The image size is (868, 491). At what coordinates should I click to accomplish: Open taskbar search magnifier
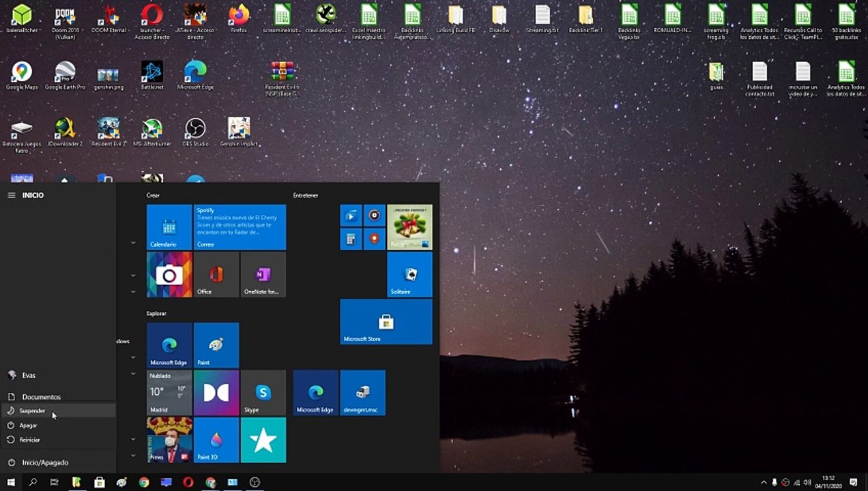33,482
